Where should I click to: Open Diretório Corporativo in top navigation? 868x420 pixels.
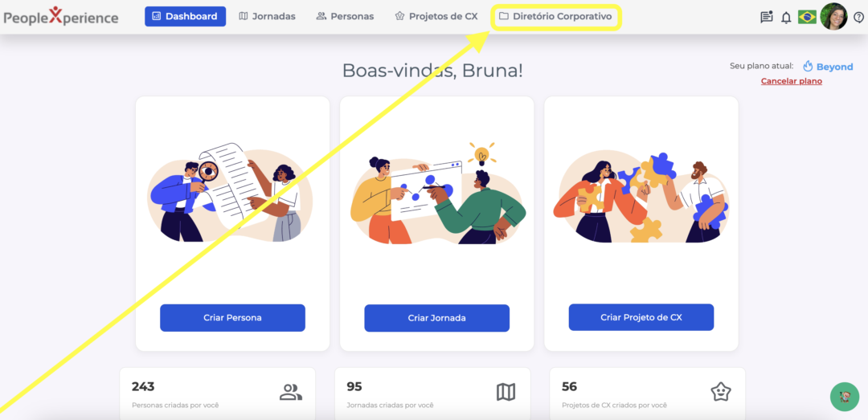click(x=556, y=17)
